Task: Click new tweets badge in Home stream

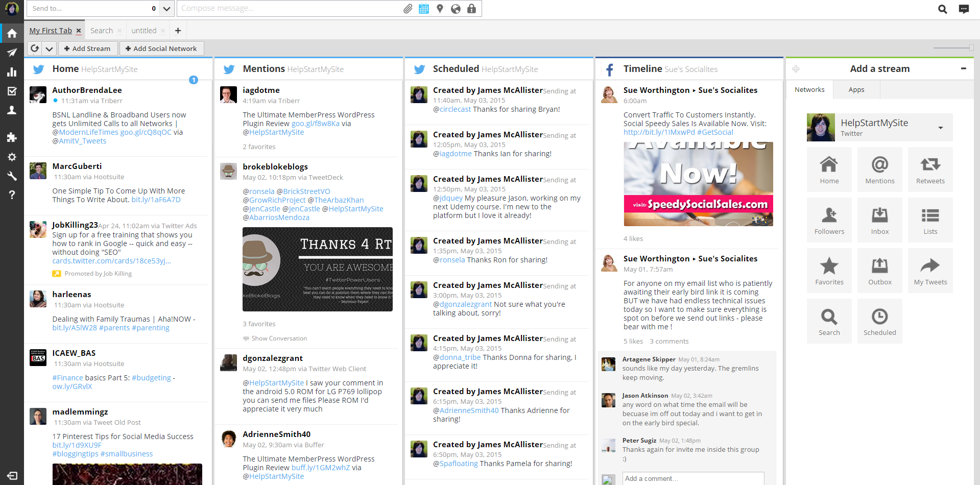Action: 194,80
